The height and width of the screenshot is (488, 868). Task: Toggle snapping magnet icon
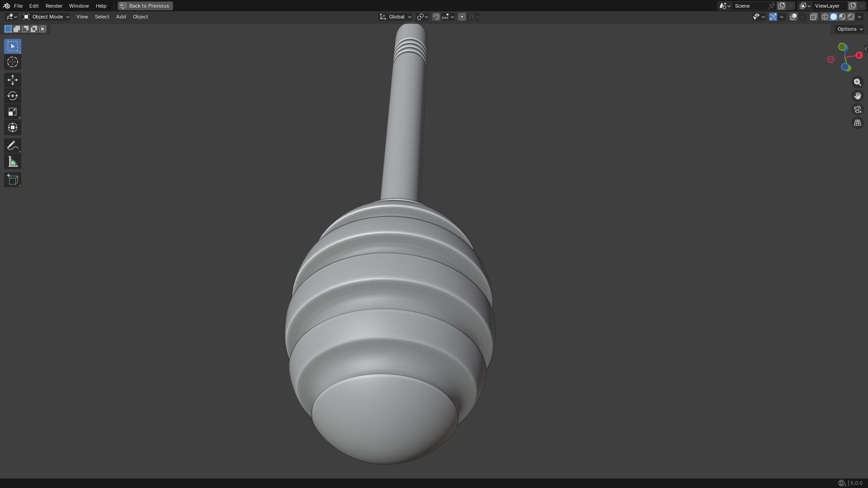(x=436, y=17)
